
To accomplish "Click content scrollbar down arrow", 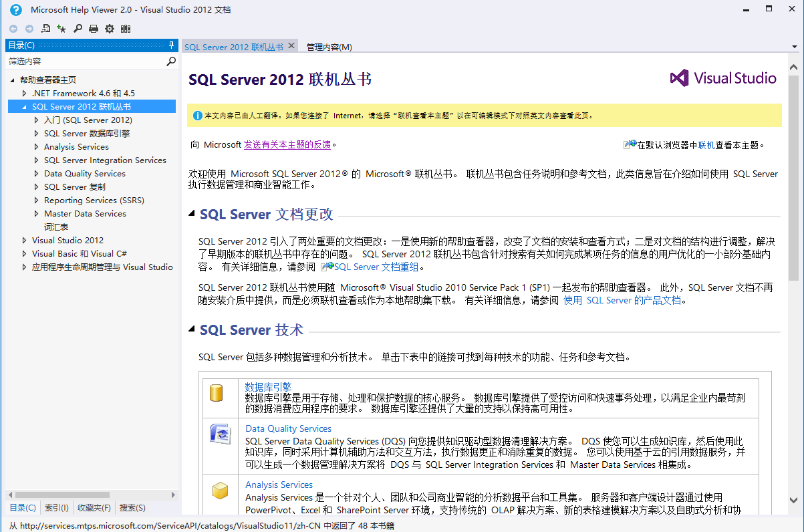I will (794, 500).
